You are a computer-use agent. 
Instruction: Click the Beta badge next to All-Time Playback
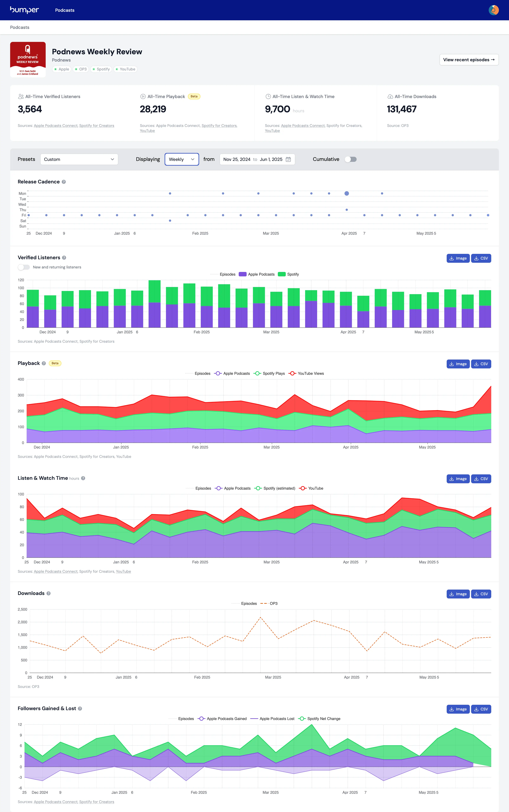[194, 96]
